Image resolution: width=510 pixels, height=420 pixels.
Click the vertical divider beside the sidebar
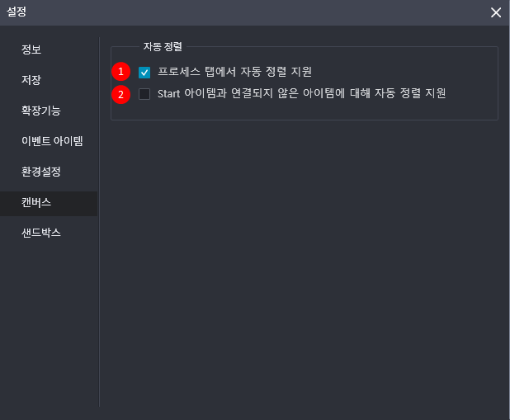click(x=99, y=222)
